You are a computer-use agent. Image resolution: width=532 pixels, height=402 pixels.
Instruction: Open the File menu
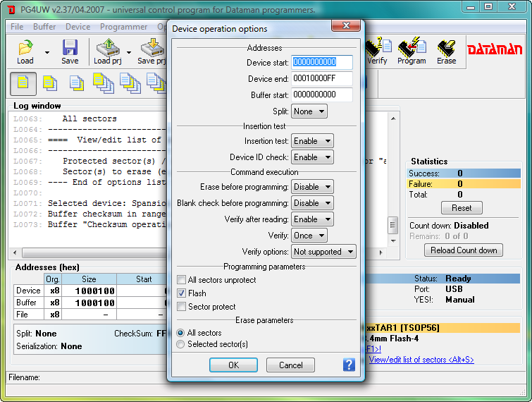point(17,27)
